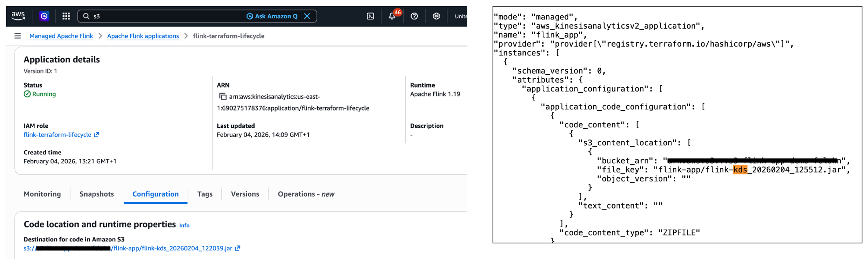The width and height of the screenshot is (868, 265).
Task: Open the Operations - new tab
Action: (x=306, y=194)
